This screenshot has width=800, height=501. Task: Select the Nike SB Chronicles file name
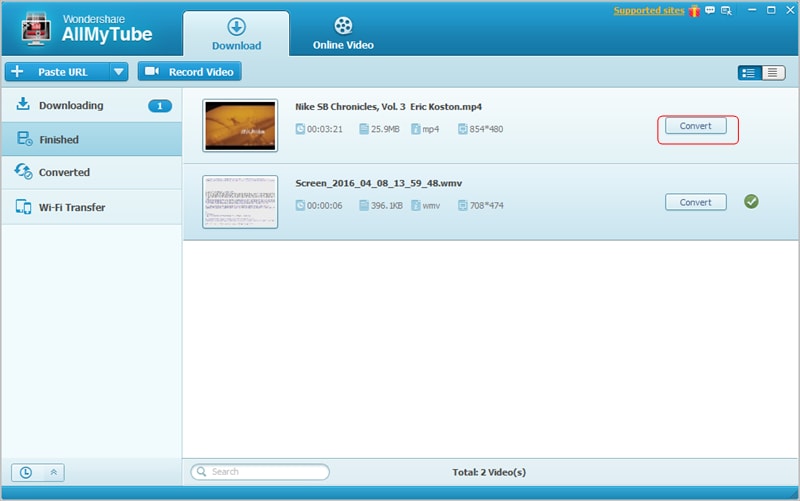coord(388,107)
